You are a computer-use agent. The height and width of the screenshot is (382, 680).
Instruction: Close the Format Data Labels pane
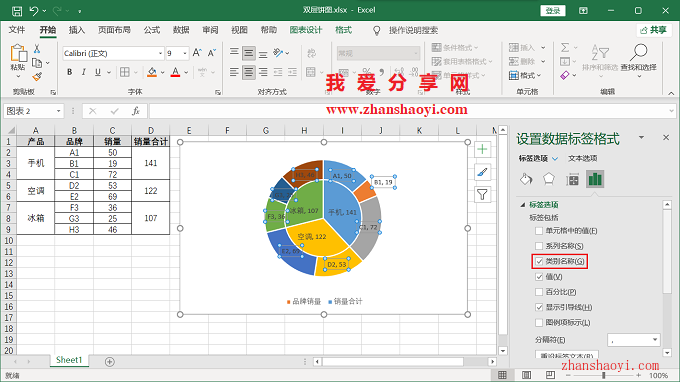pyautogui.click(x=666, y=137)
